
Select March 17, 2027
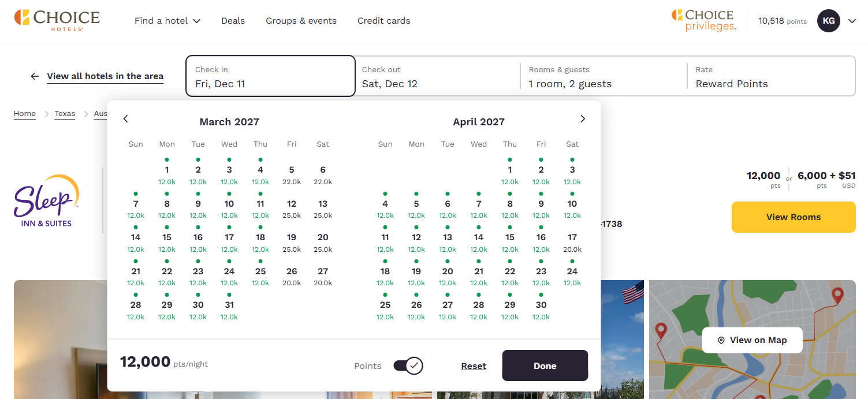tap(229, 238)
